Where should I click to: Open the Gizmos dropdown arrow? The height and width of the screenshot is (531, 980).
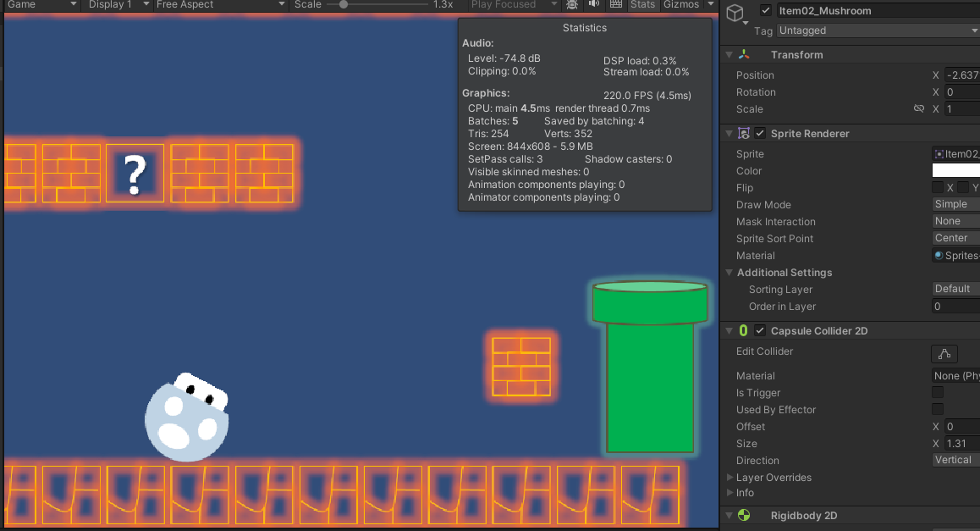(710, 4)
